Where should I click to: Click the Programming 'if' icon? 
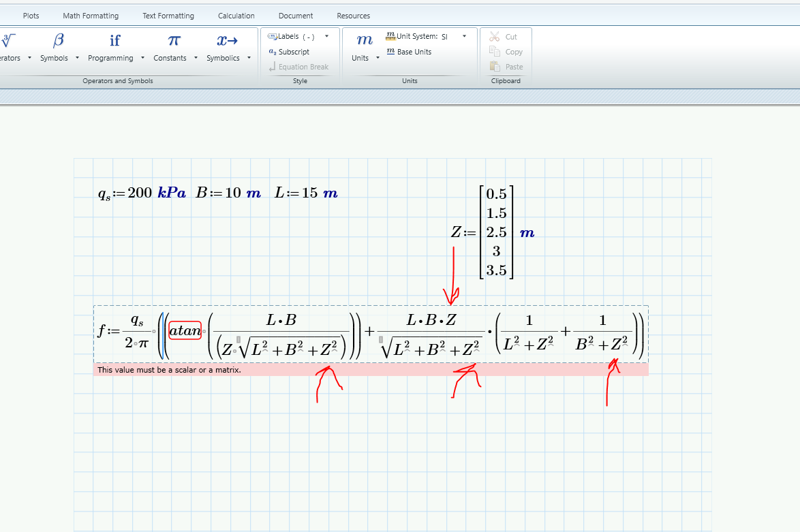click(x=114, y=41)
